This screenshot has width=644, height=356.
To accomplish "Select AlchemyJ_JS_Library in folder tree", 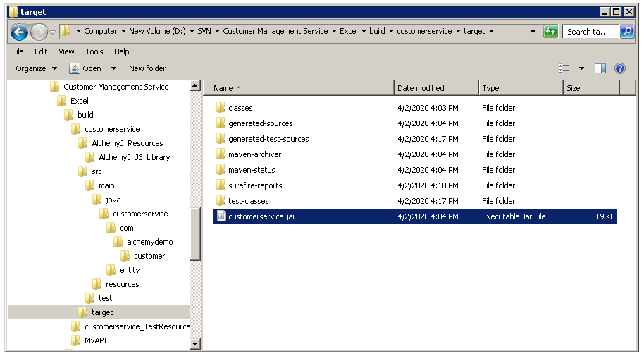I will pyautogui.click(x=134, y=157).
